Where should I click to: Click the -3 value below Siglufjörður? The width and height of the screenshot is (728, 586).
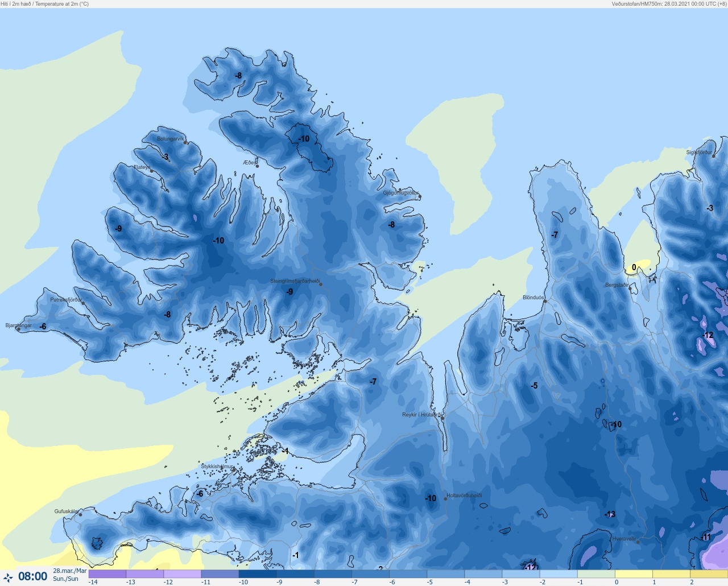point(710,208)
